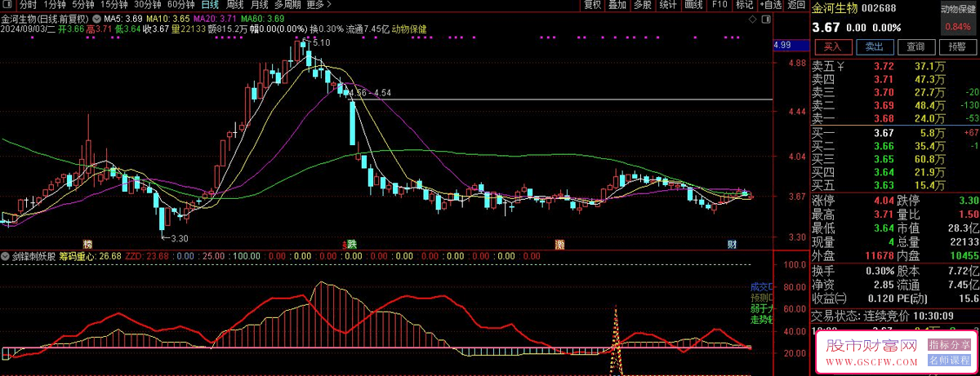Toggle the side panel icon above the chart
980x376 pixels.
[x=764, y=17]
